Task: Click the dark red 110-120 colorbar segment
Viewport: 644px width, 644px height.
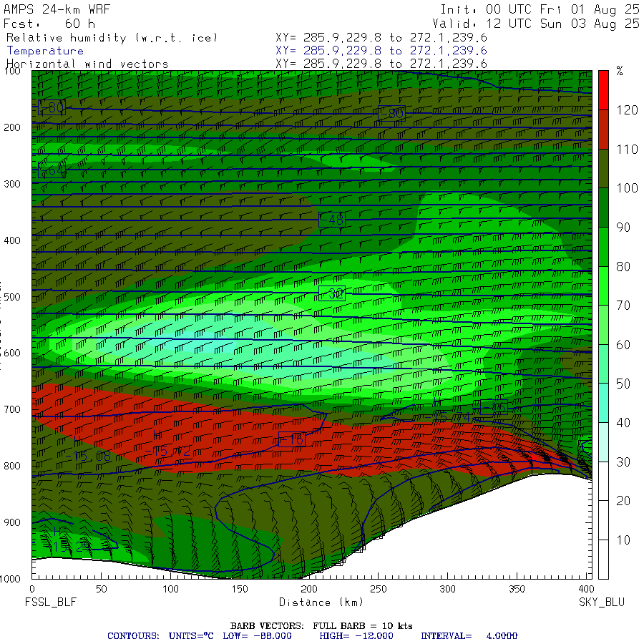Action: pyautogui.click(x=603, y=129)
